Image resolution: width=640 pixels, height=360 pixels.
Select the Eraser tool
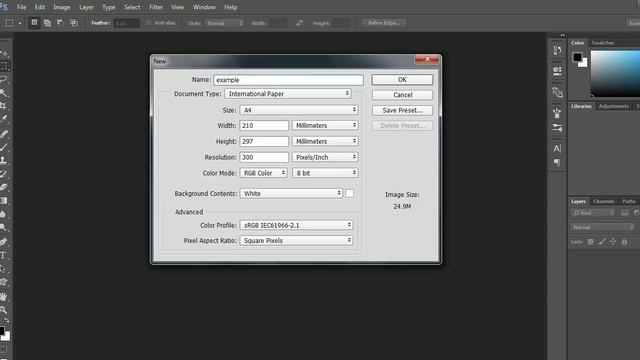coord(4,187)
